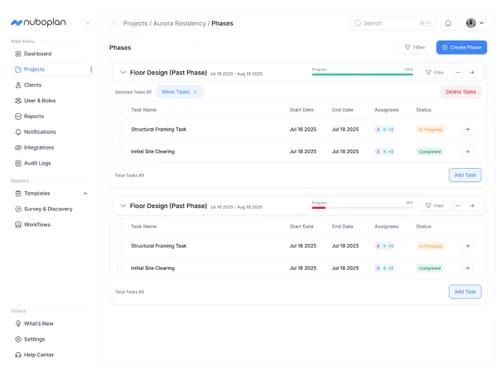Click the Move Tasks dropdown button
This screenshot has width=500, height=375.
click(179, 92)
